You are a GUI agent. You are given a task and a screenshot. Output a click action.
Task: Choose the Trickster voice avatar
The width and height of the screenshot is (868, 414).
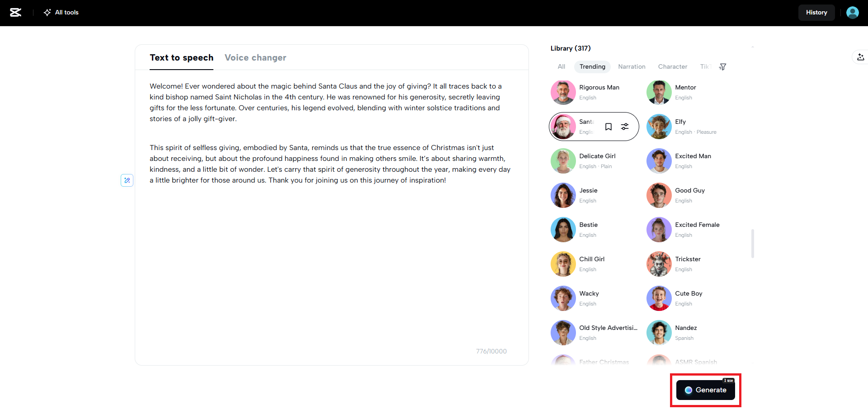coord(659,264)
